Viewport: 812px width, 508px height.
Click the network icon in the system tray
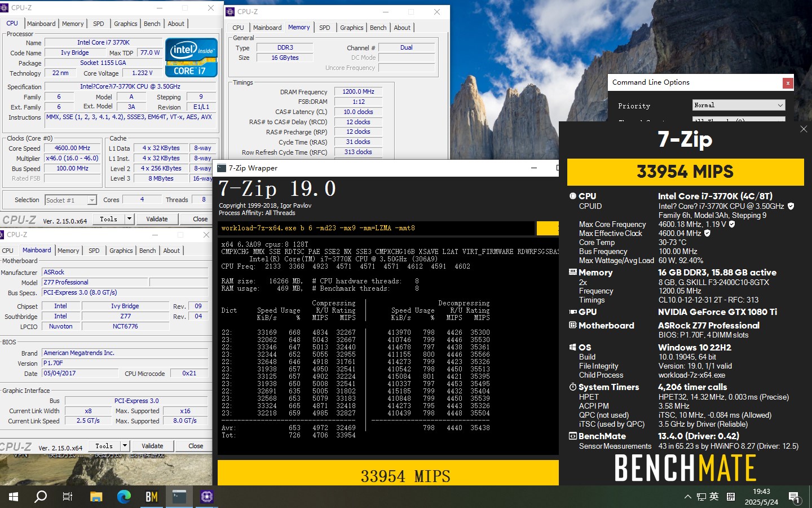(x=701, y=497)
